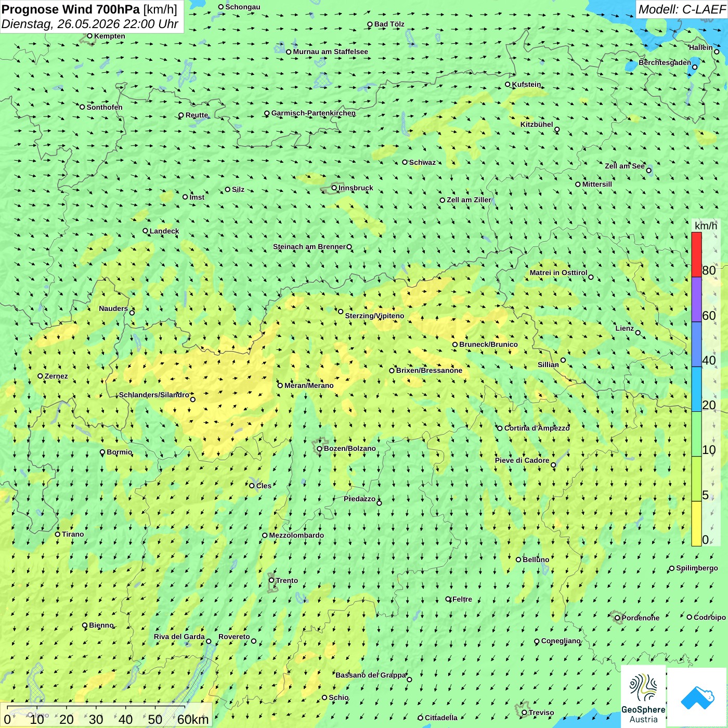
Task: Click the Innsbruck city marker
Action: pos(334,188)
